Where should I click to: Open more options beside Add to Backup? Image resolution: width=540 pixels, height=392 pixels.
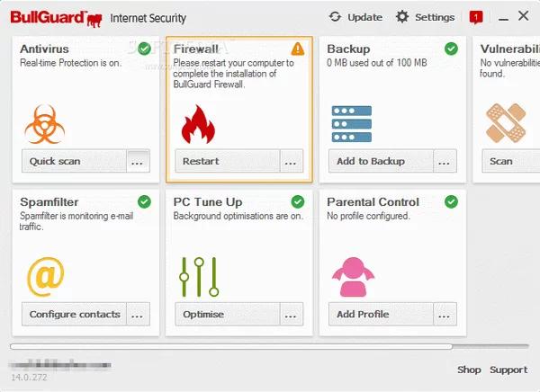coord(445,162)
